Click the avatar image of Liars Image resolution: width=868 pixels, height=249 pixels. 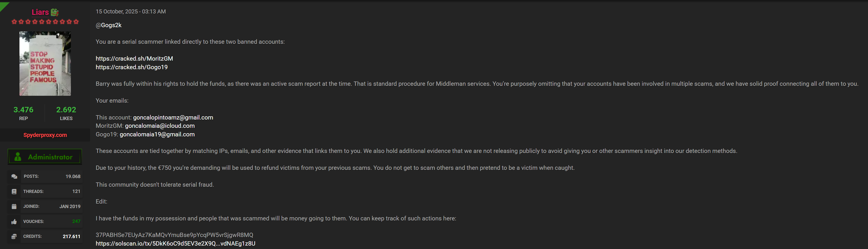point(45,64)
